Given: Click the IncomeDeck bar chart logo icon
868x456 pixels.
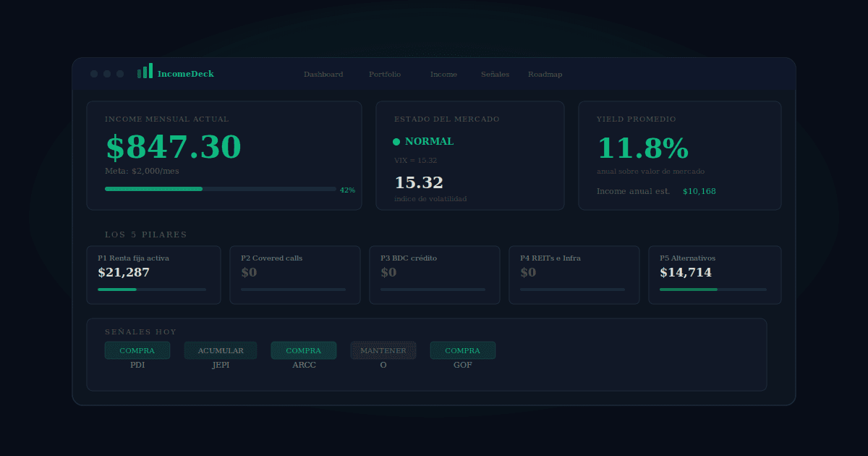Looking at the screenshot, I should 145,71.
